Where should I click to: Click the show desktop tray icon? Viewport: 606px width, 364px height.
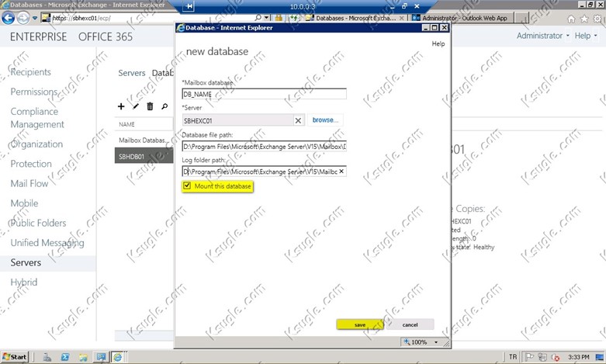[x=600, y=357]
